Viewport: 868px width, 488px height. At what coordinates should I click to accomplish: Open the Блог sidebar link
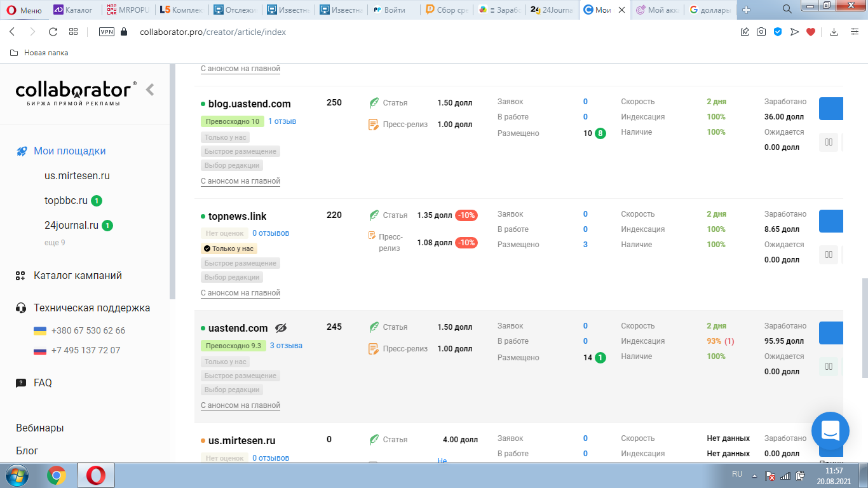coord(27,451)
